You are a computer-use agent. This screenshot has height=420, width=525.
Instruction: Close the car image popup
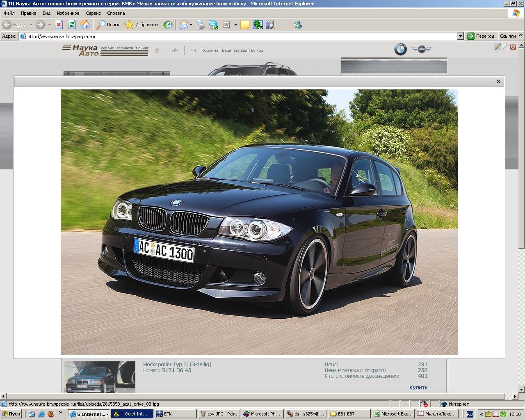(498, 82)
